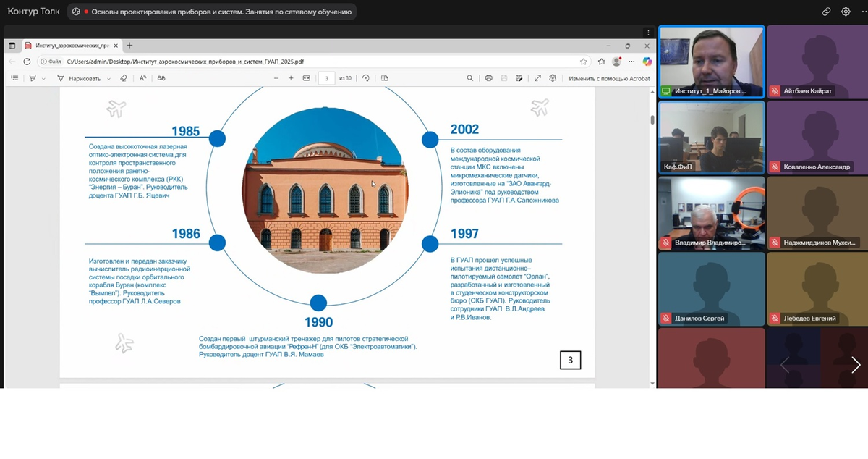
Task: Select the highlight marker tool
Action: click(x=32, y=78)
